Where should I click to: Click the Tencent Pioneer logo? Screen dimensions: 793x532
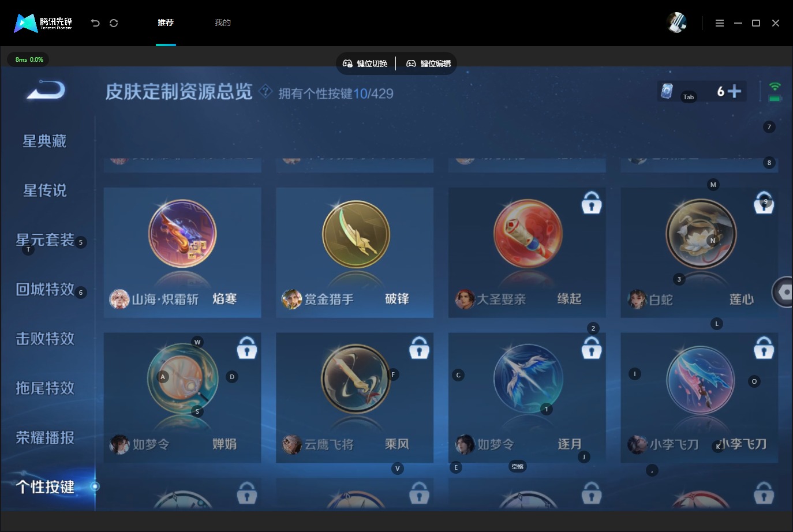coord(43,23)
